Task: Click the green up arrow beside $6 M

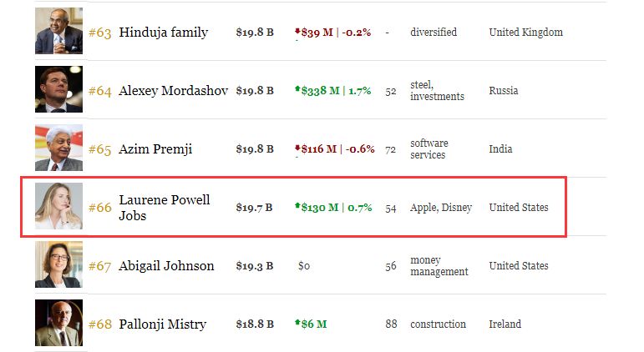Action: coord(297,324)
